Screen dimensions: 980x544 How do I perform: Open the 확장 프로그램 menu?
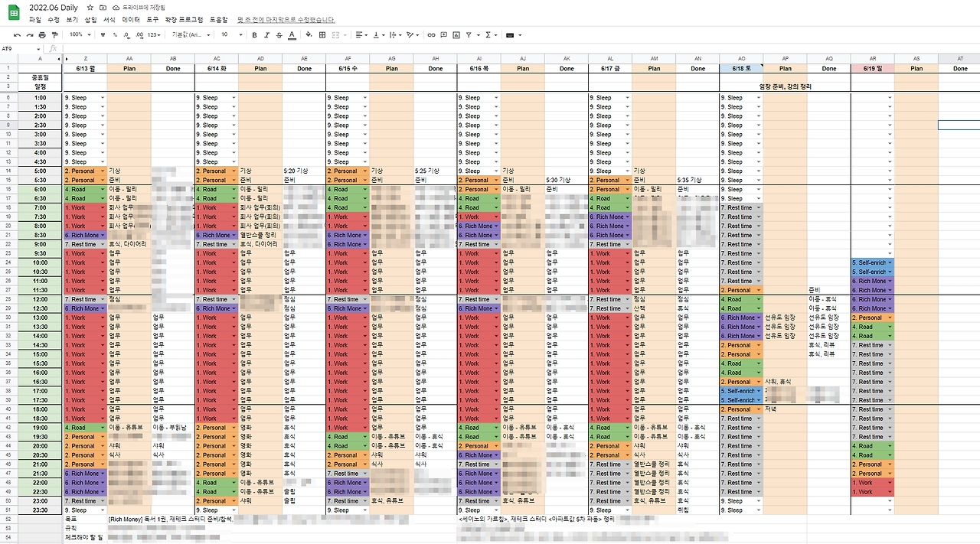click(185, 19)
